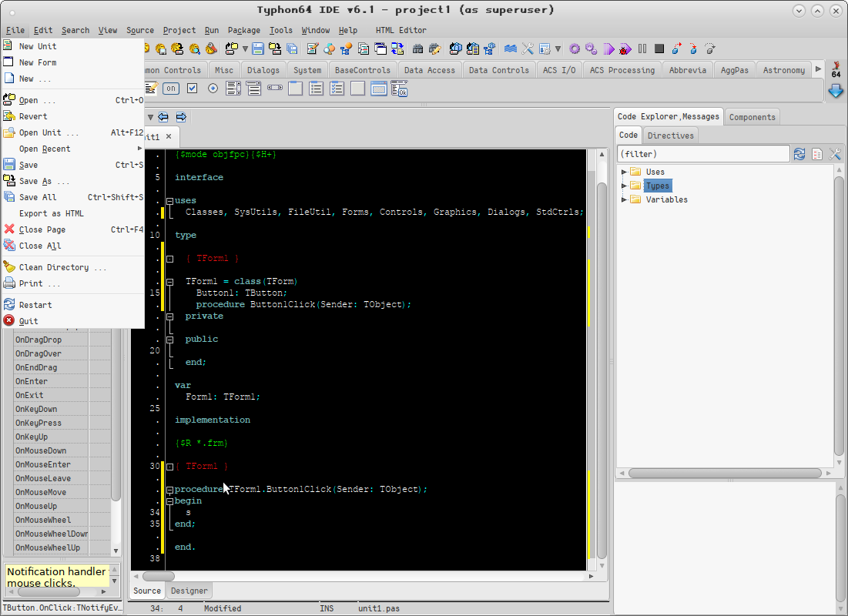The width and height of the screenshot is (848, 616).
Task: Select Export as HTML in the File menu
Action: [73, 213]
